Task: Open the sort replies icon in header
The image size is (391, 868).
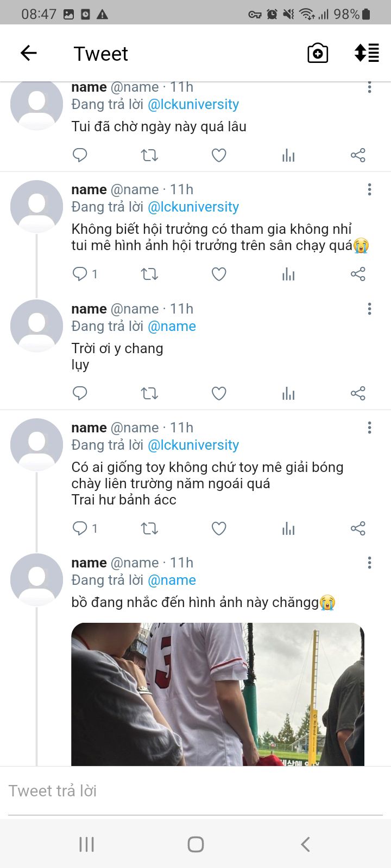Action: [367, 53]
